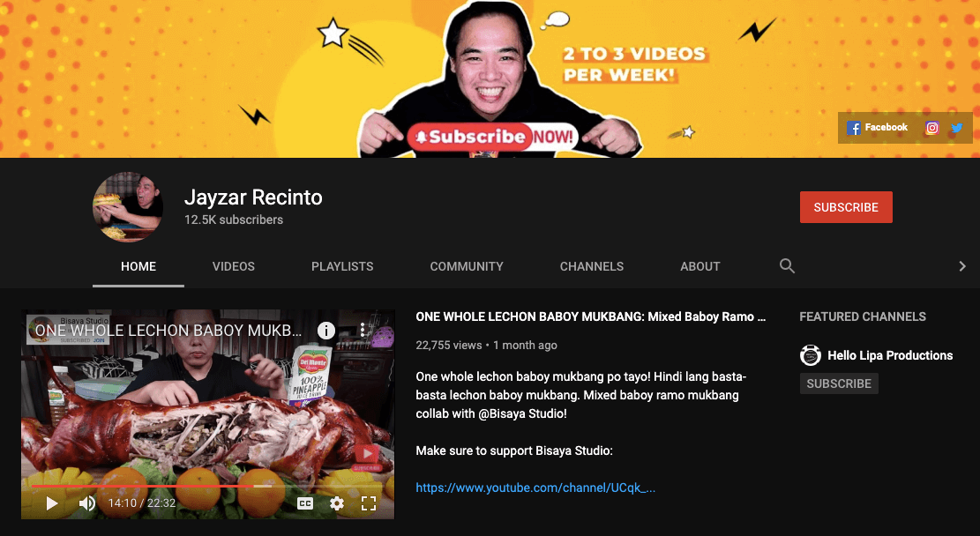Click the 14:10 / 22:32 time display
The height and width of the screenshot is (536, 980).
click(142, 502)
